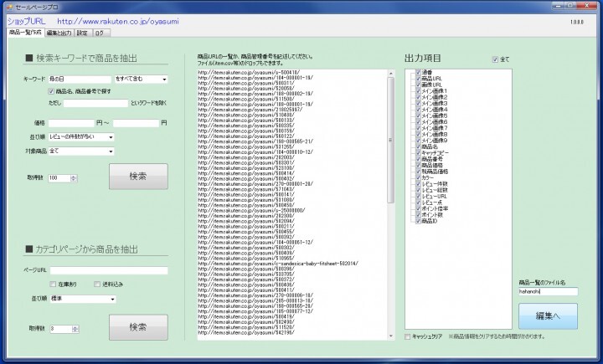Uncheck キャッチコピー in the output items list
The height and width of the screenshot is (364, 603).
[417, 153]
